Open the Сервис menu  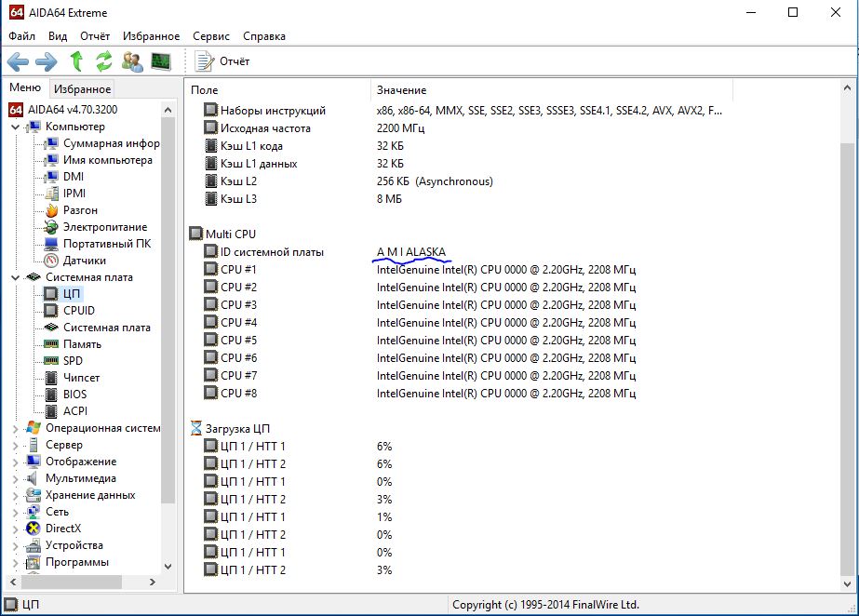[x=211, y=36]
